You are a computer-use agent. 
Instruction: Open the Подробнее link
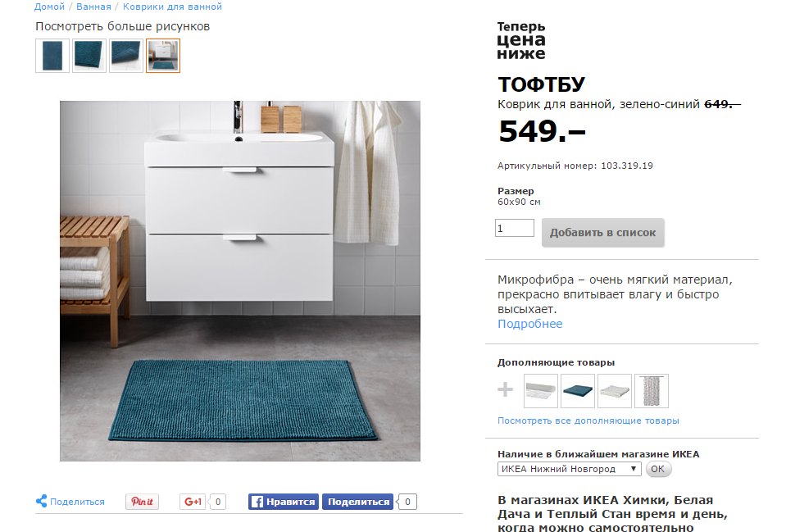pos(529,324)
